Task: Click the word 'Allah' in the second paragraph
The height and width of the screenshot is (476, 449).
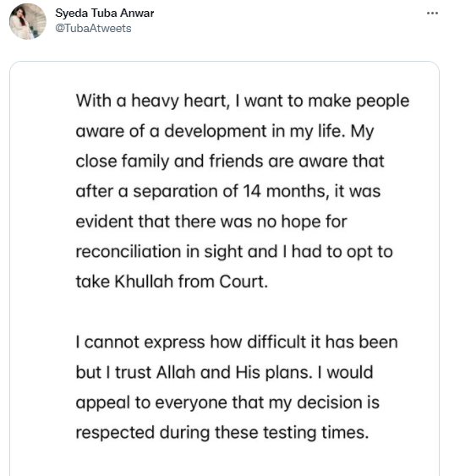Action: tap(176, 372)
